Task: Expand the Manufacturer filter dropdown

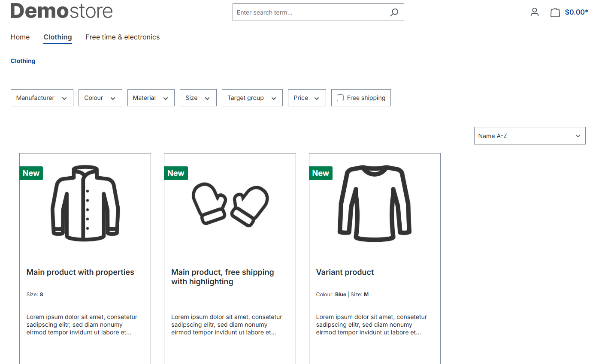Action: click(42, 98)
